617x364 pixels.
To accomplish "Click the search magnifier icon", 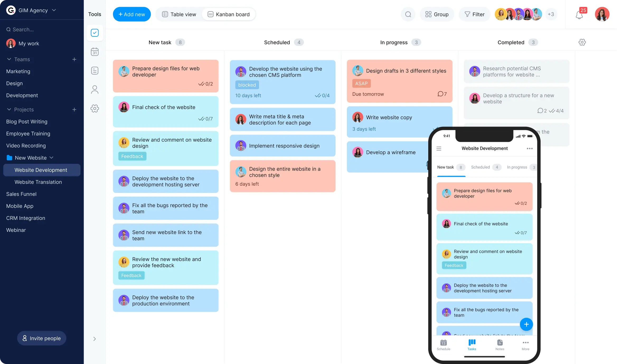I will (408, 14).
